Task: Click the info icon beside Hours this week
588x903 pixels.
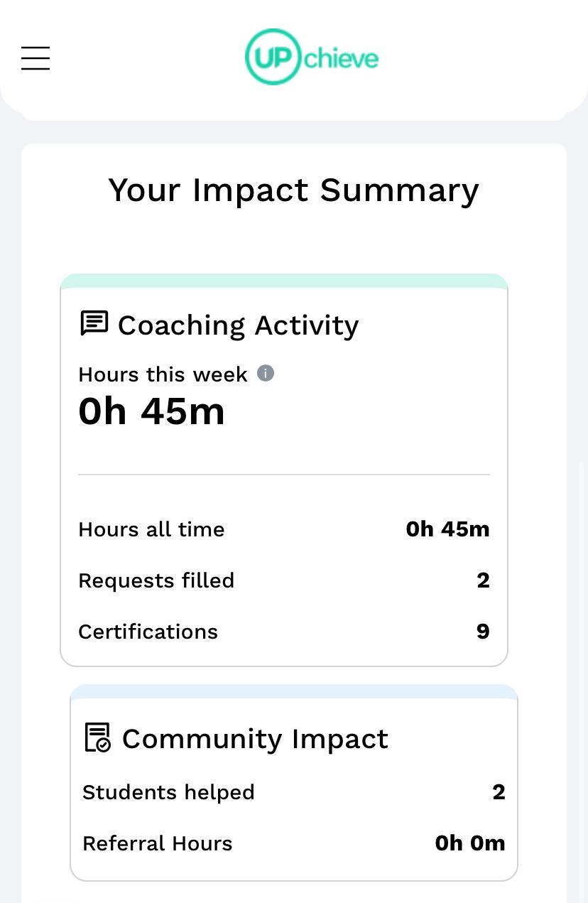Action: click(x=266, y=373)
